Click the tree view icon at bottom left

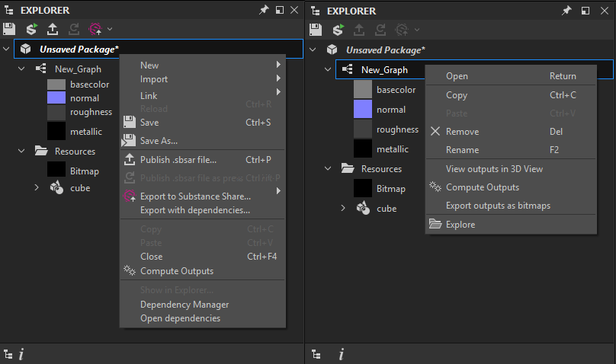coord(8,353)
